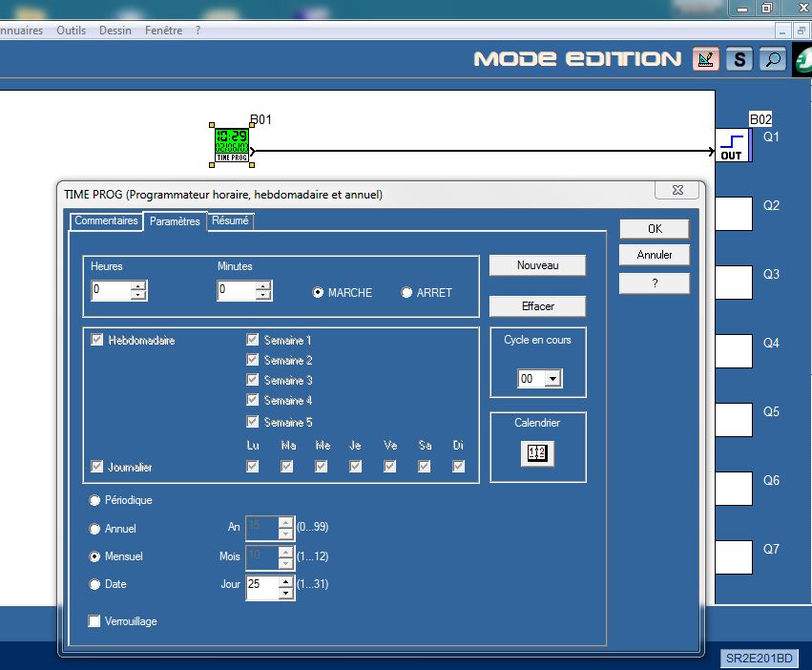Decrease the Jour value
Viewport: 812px width, 670px height.
[286, 593]
